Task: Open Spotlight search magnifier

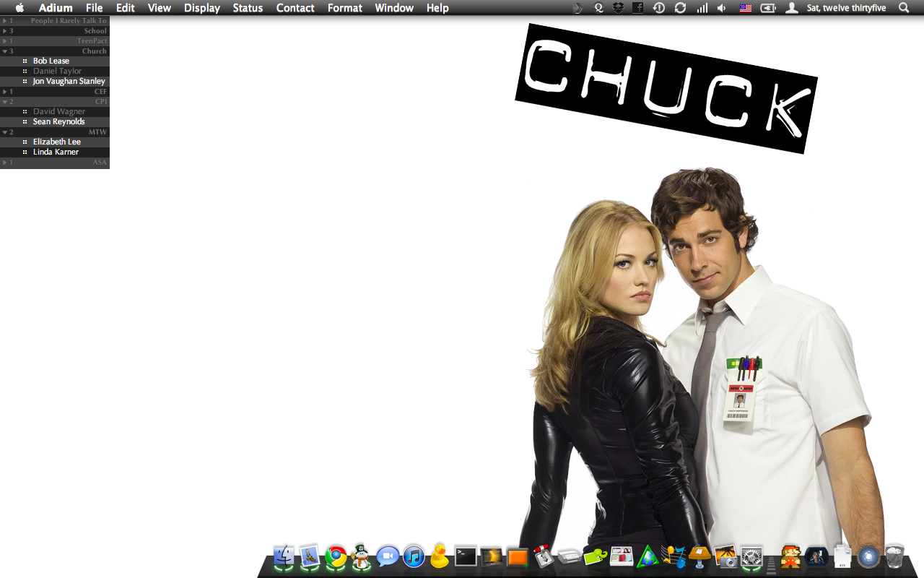Action: coord(904,8)
